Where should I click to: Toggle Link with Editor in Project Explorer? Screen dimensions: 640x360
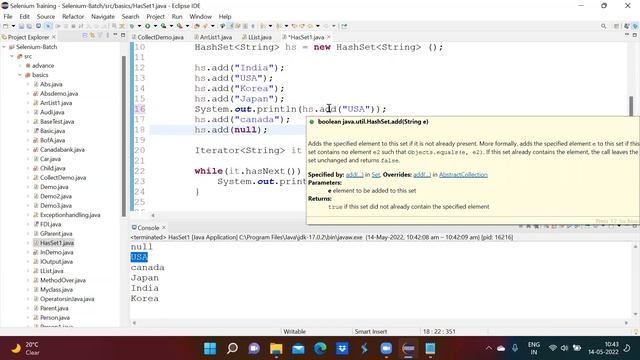pos(92,36)
